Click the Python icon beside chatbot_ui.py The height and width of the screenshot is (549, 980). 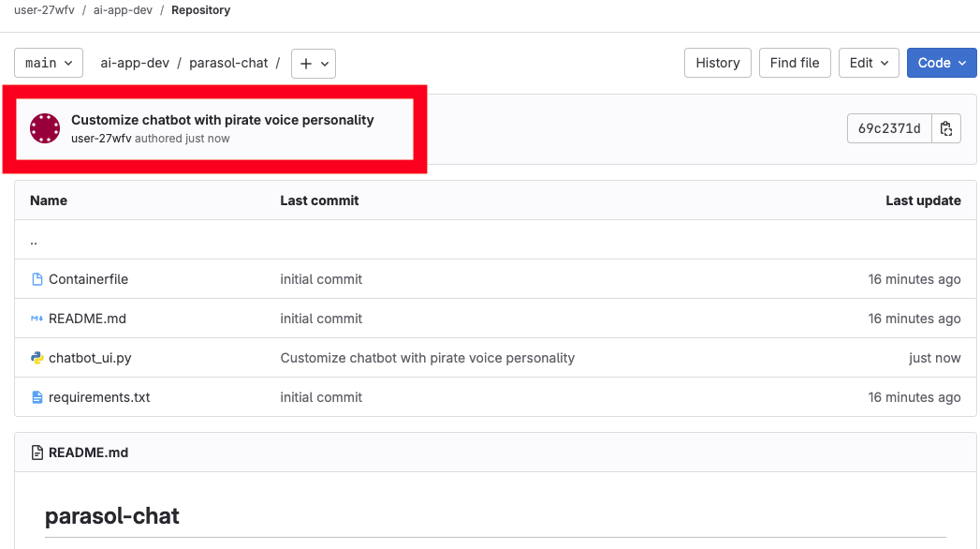(37, 358)
